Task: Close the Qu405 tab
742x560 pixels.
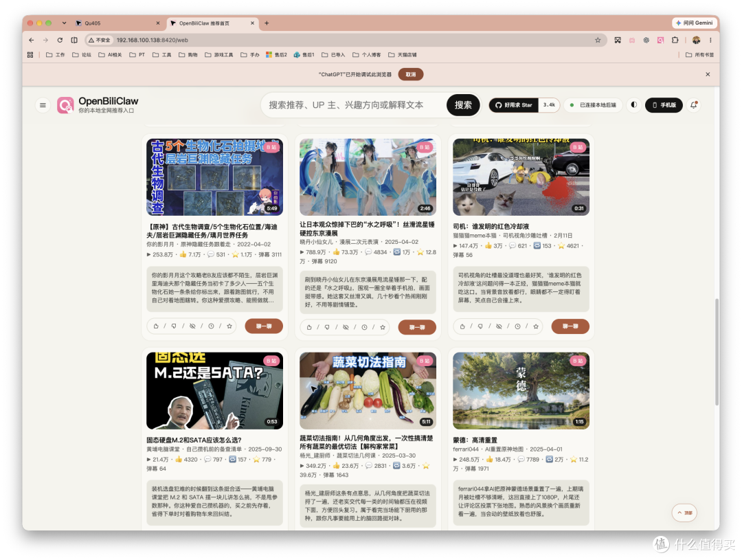Action: (158, 23)
